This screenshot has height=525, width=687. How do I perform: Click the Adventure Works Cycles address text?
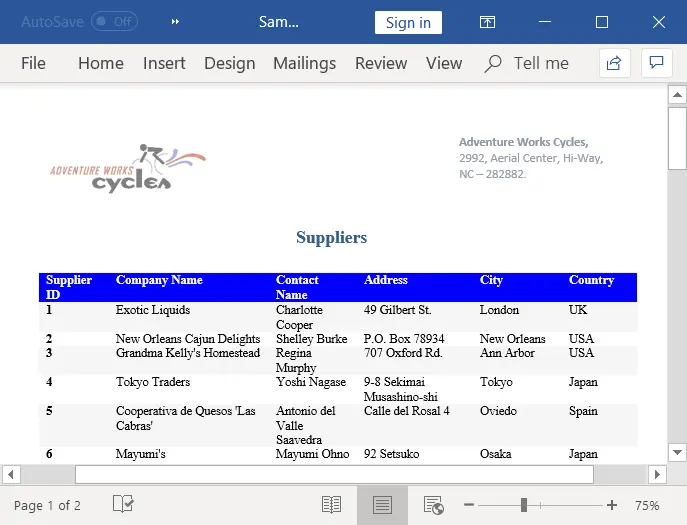coord(531,158)
